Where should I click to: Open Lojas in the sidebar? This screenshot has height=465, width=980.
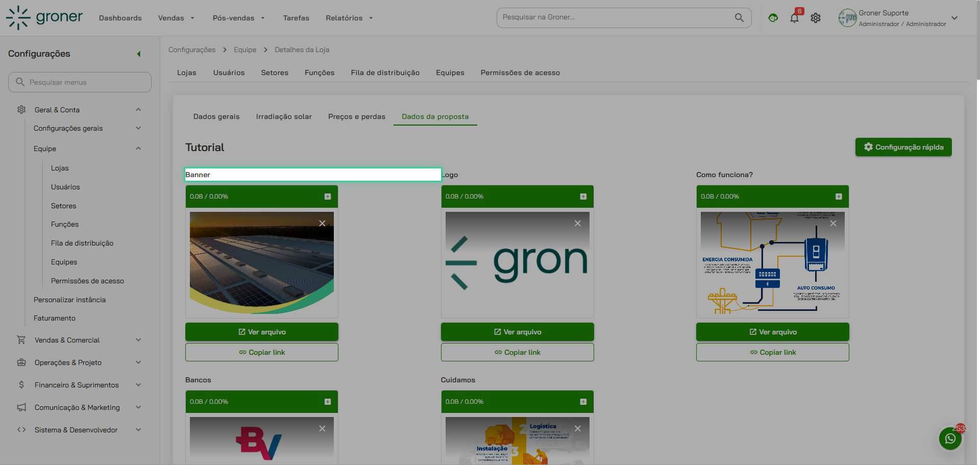[x=60, y=168]
